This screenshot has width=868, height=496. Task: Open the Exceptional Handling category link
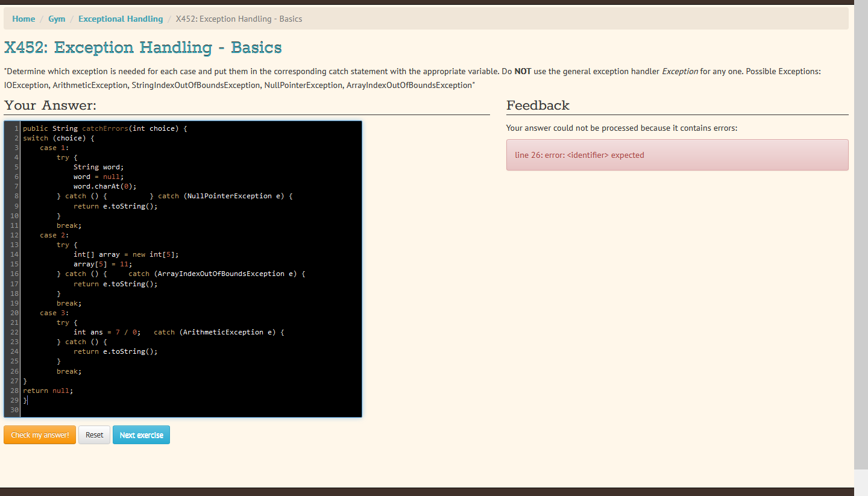point(120,19)
